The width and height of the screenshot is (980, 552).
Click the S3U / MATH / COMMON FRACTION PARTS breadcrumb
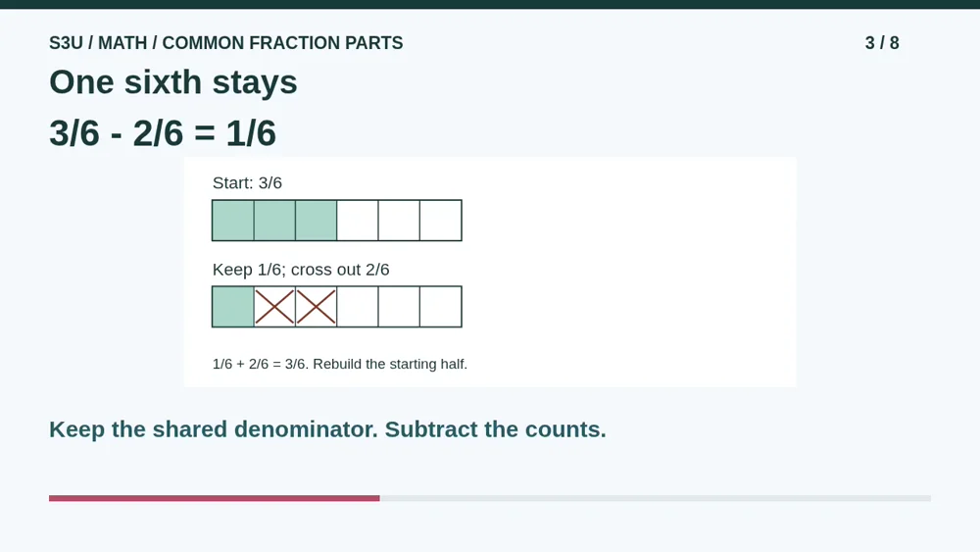[x=226, y=43]
